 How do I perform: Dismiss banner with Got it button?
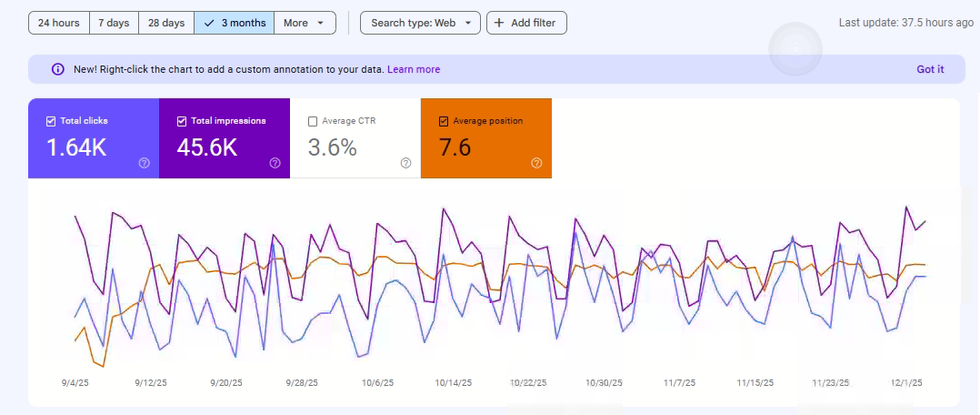929,69
